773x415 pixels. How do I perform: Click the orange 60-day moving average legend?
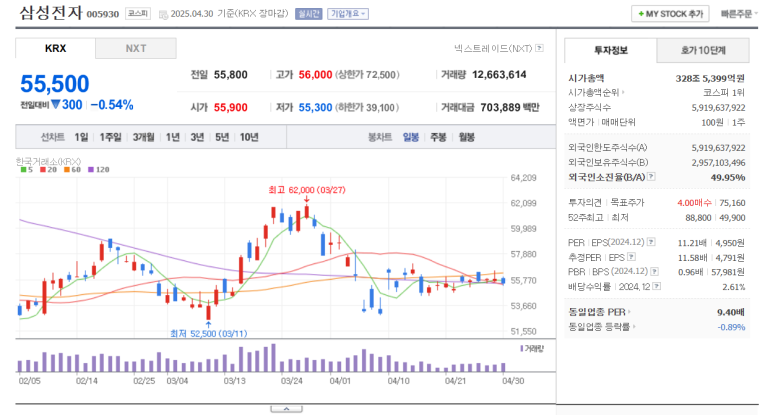pos(72,170)
